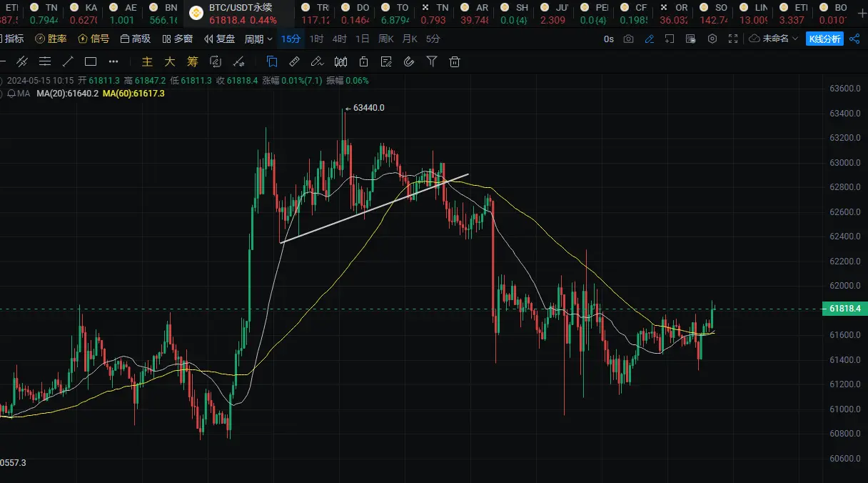Image resolution: width=868 pixels, height=483 pixels.
Task: Open the 复盘 replay mode
Action: tap(220, 39)
